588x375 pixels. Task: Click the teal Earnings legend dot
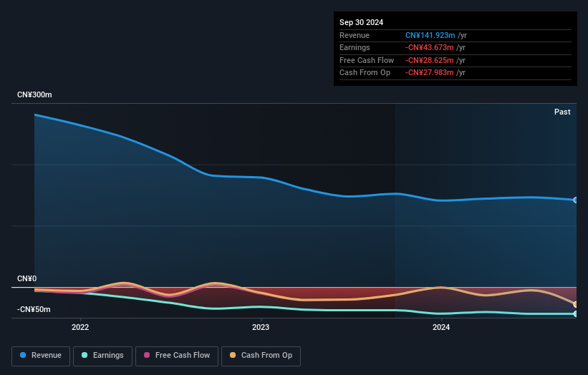coord(85,355)
